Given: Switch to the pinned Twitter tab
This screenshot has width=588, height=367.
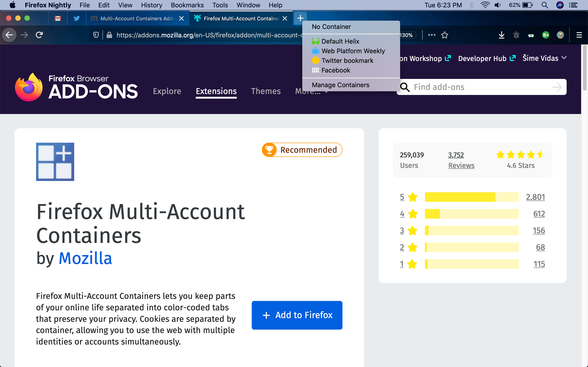Looking at the screenshot, I should [76, 18].
